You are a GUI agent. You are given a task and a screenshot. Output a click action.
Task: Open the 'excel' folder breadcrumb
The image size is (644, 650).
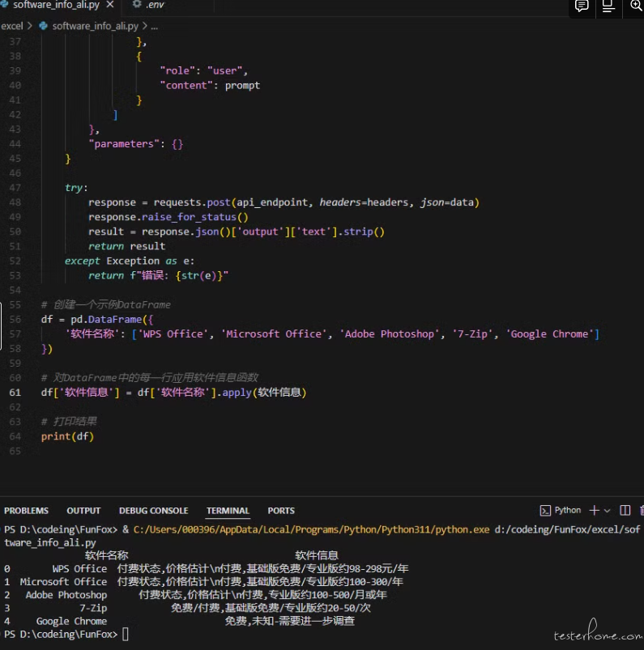pos(12,26)
